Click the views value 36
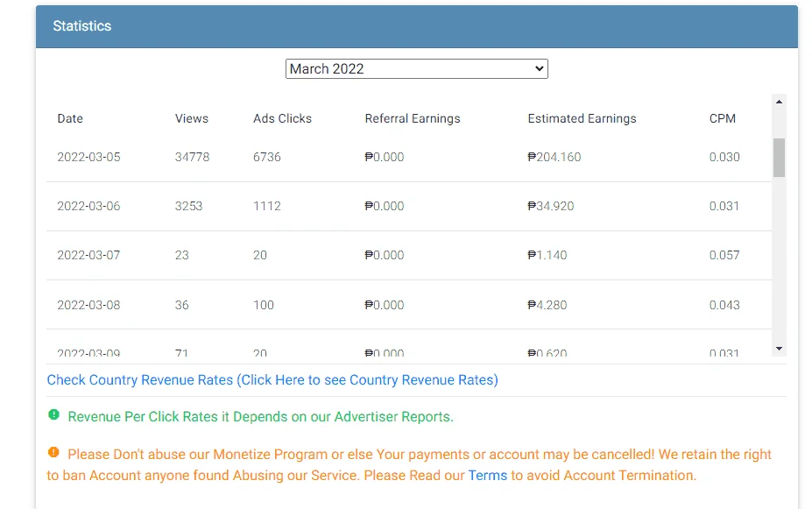The width and height of the screenshot is (812, 509). pos(182,305)
